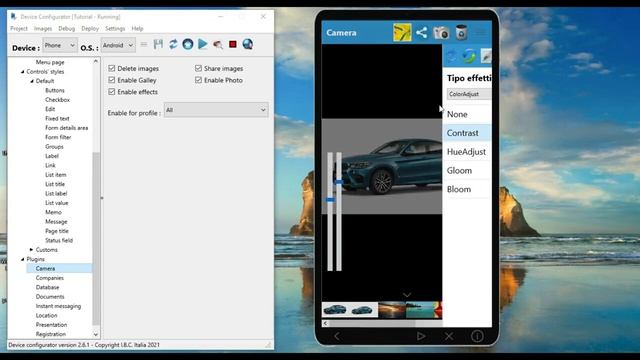
Task: Click right vertical slider on phone image
Action: [x=339, y=211]
